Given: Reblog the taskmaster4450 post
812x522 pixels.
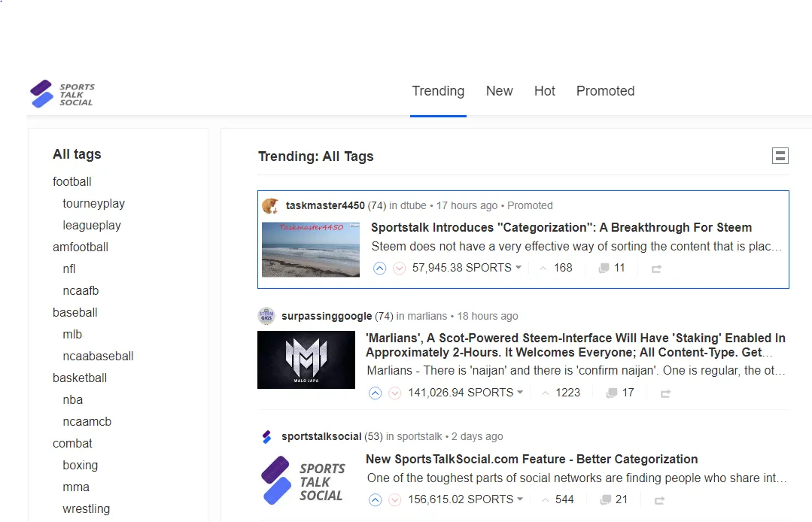Looking at the screenshot, I should 656,269.
